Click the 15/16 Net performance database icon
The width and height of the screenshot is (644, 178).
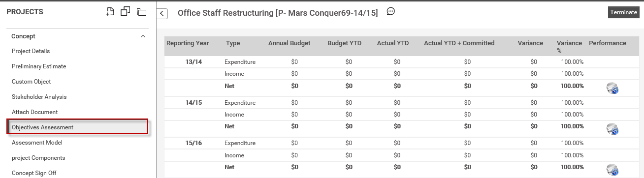612,170
